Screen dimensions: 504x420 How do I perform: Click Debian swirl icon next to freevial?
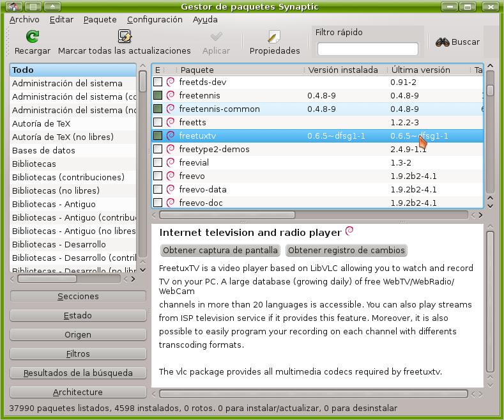[171, 162]
